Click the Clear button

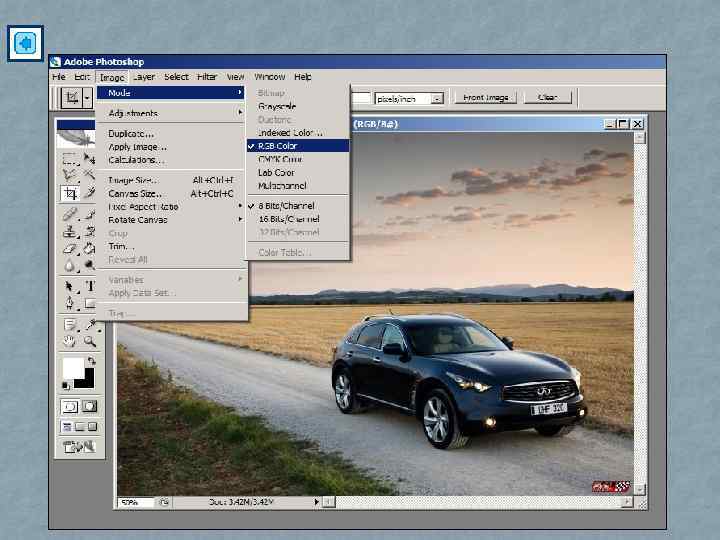click(548, 97)
